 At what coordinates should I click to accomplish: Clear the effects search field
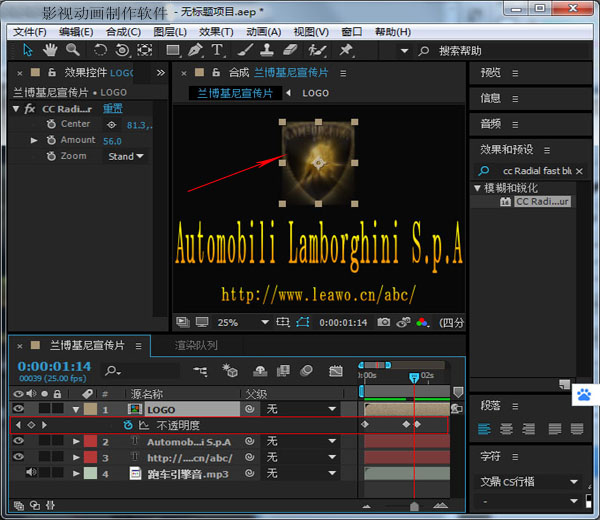[x=579, y=171]
